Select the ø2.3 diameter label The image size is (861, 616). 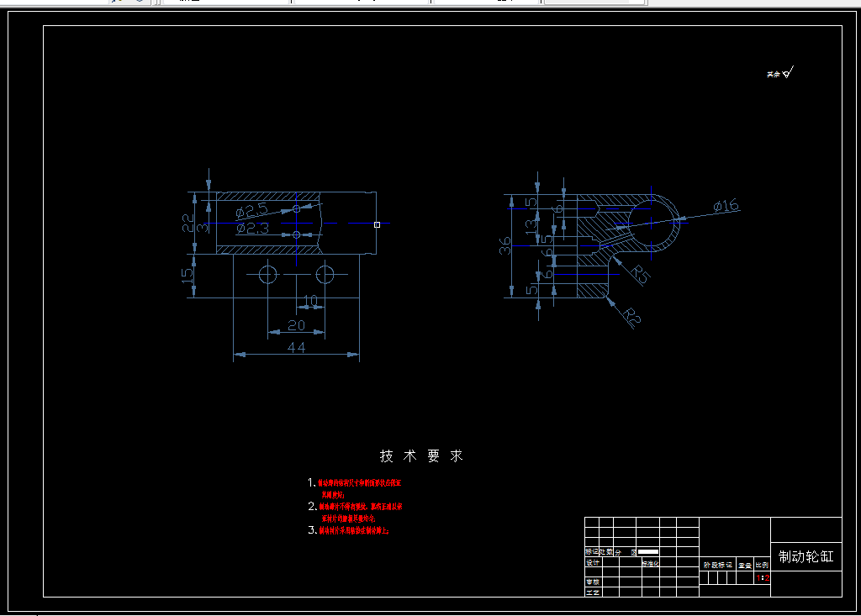[252, 228]
